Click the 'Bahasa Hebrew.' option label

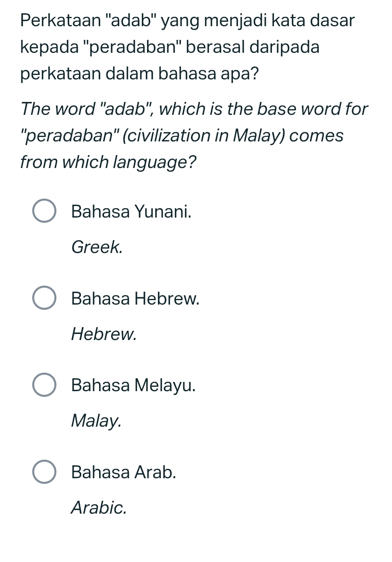[x=135, y=299]
